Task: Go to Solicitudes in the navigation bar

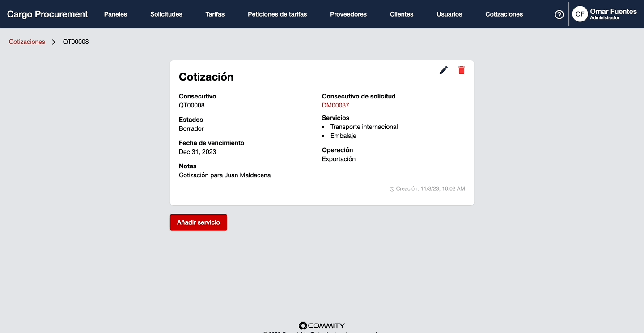Action: [166, 14]
